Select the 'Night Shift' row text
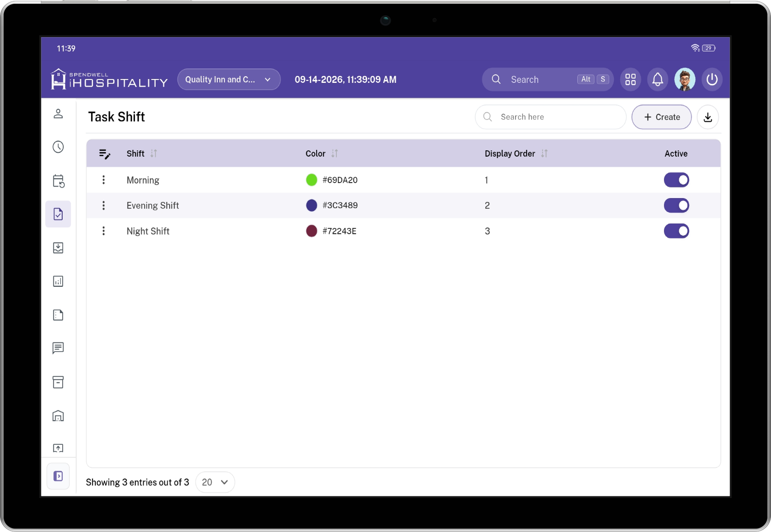 [148, 231]
